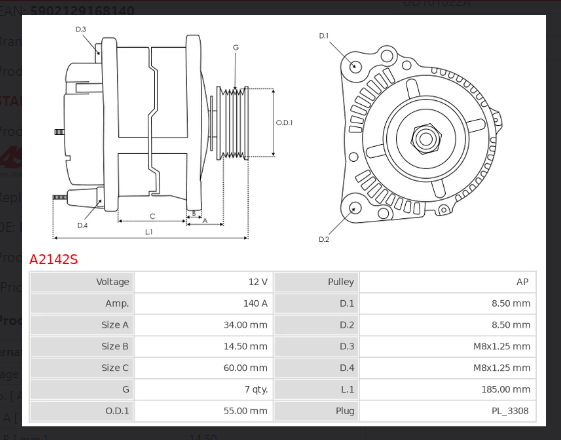Select the D.4 label cell in table
561x440 pixels.
click(x=317, y=368)
